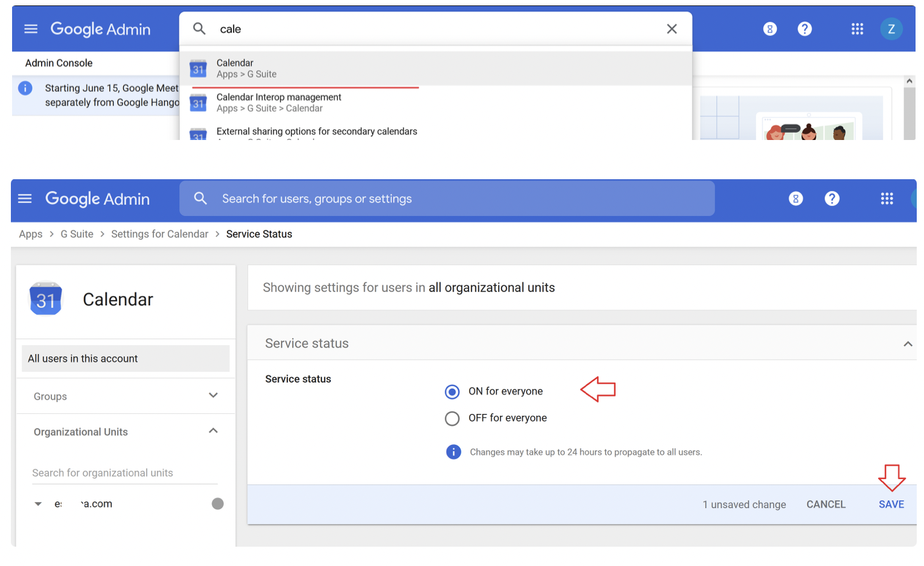Open Settings for Calendar breadcrumb
Image resolution: width=924 pixels, height=566 pixels.
tap(159, 234)
